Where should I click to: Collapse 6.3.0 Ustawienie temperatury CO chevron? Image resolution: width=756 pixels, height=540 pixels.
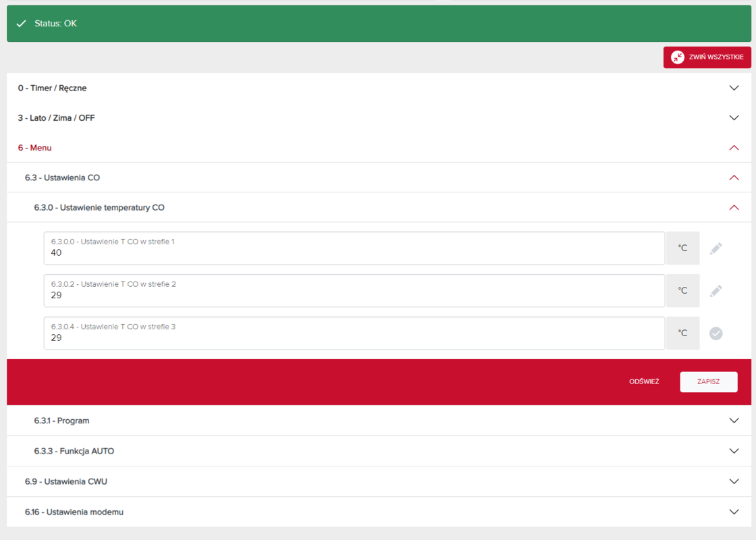(734, 208)
